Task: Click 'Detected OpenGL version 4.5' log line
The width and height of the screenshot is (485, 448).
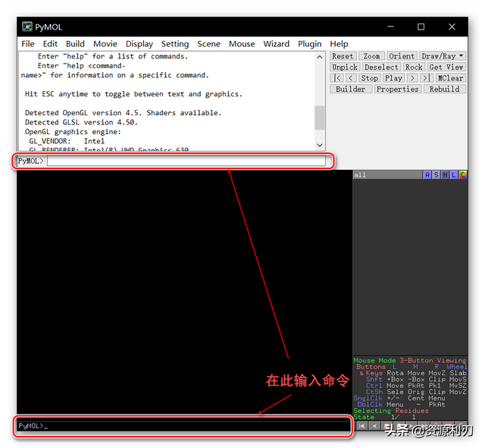Action: pyautogui.click(x=123, y=113)
